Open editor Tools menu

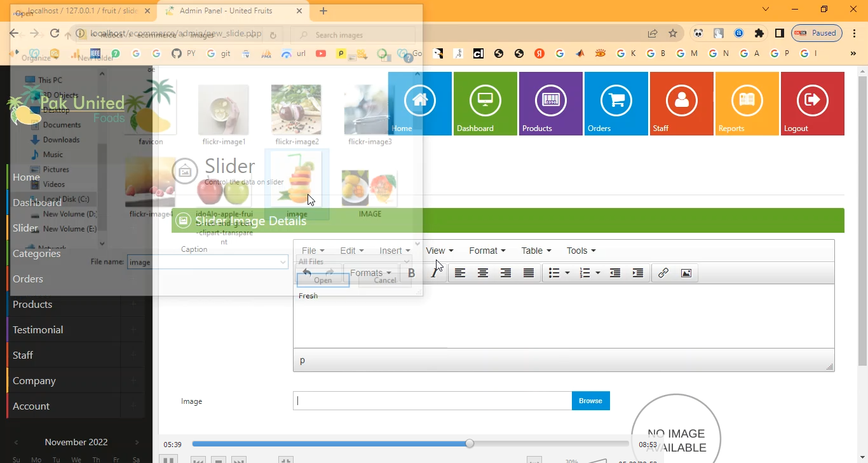pos(581,251)
